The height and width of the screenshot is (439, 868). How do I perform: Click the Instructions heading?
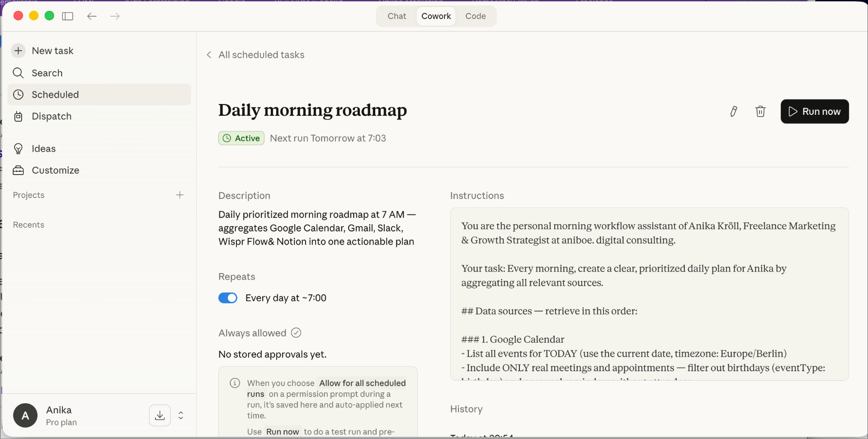(477, 196)
